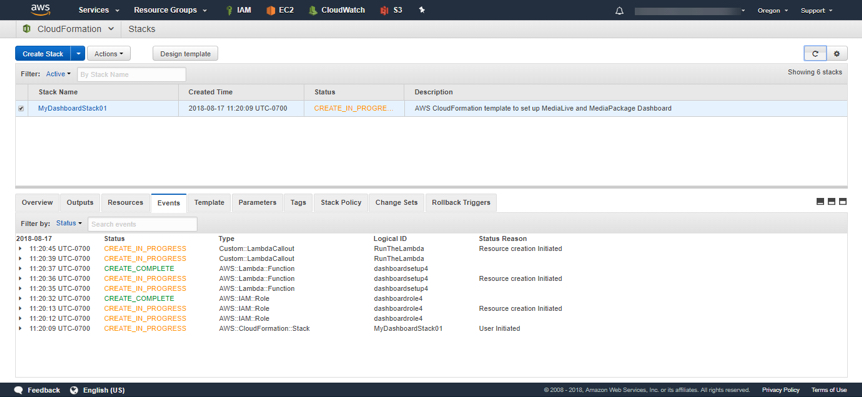The width and height of the screenshot is (862, 397).
Task: Click the Search events field
Action: (143, 224)
